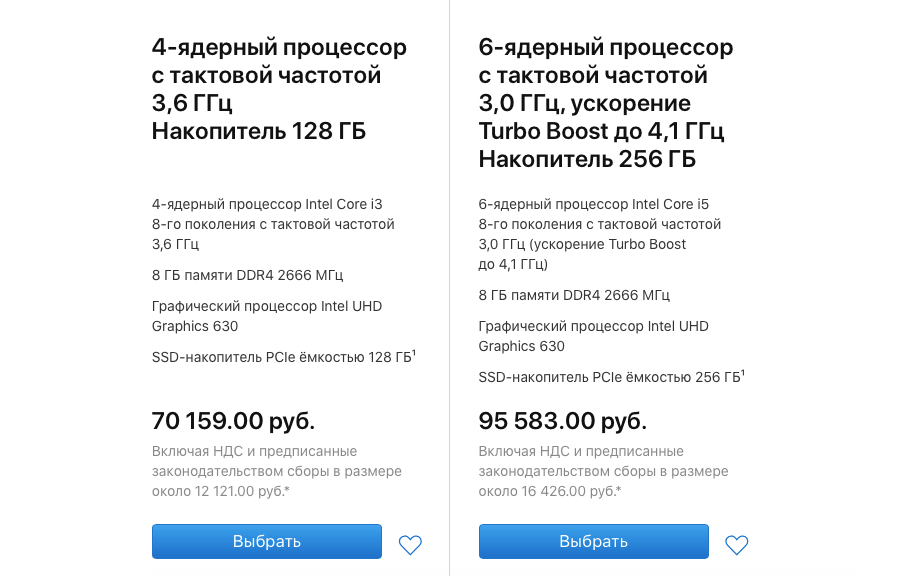Click the 4-core 3,6 ГГц heading
903x576 pixels.
(x=279, y=89)
